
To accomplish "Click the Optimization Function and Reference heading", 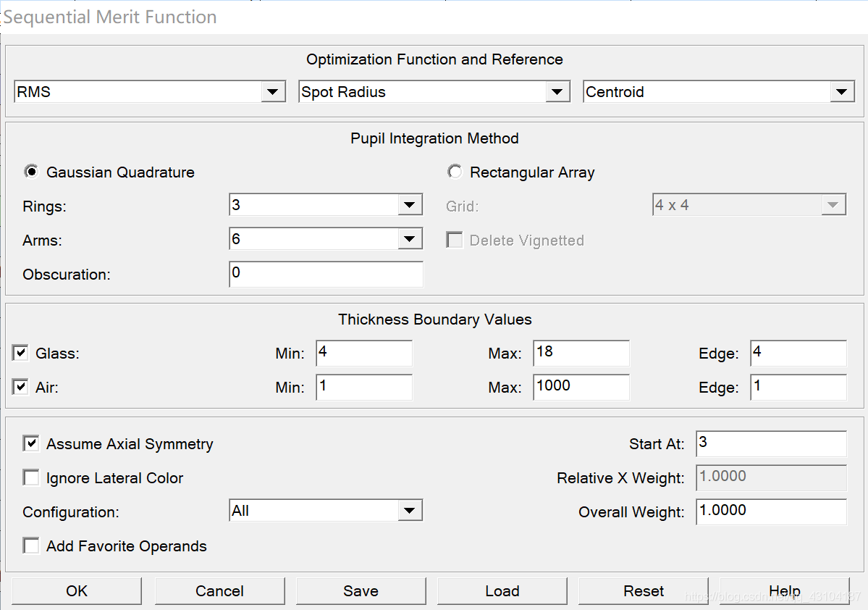I will [434, 59].
